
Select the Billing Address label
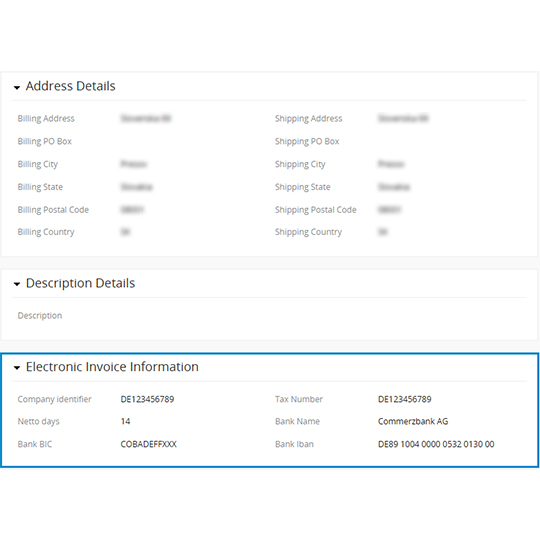tap(46, 118)
